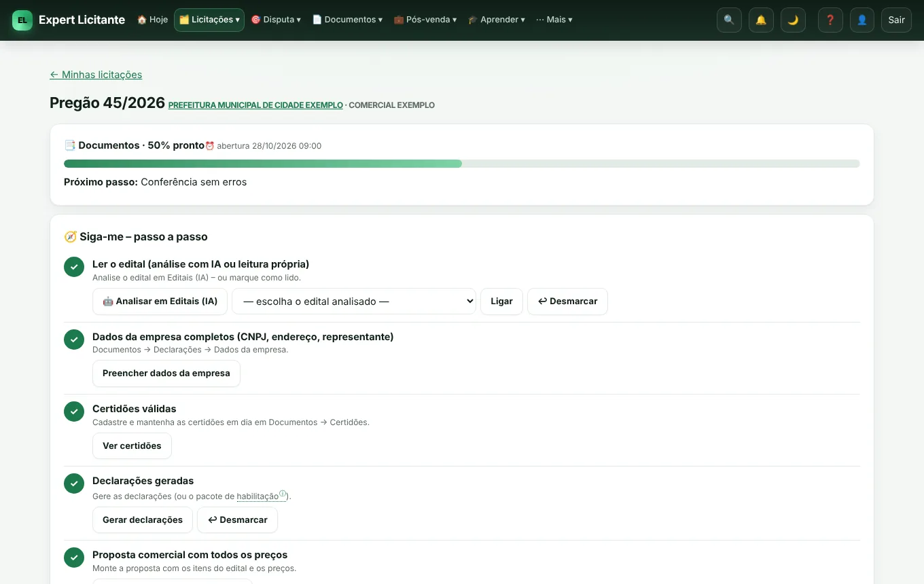Expand the Aprender menu
This screenshot has height=584, width=924.
[x=497, y=20]
